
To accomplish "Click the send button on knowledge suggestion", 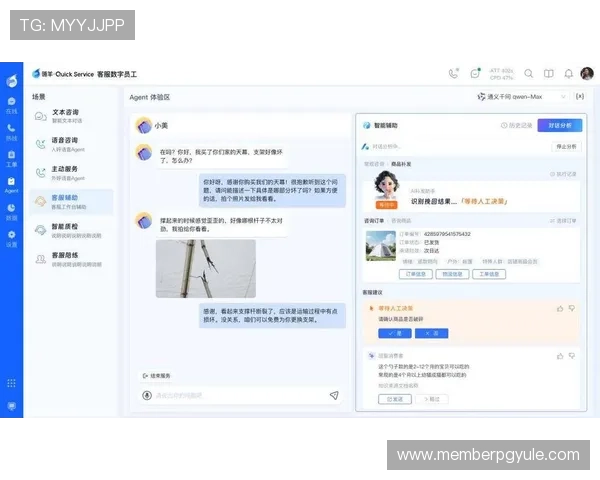I will (395, 399).
